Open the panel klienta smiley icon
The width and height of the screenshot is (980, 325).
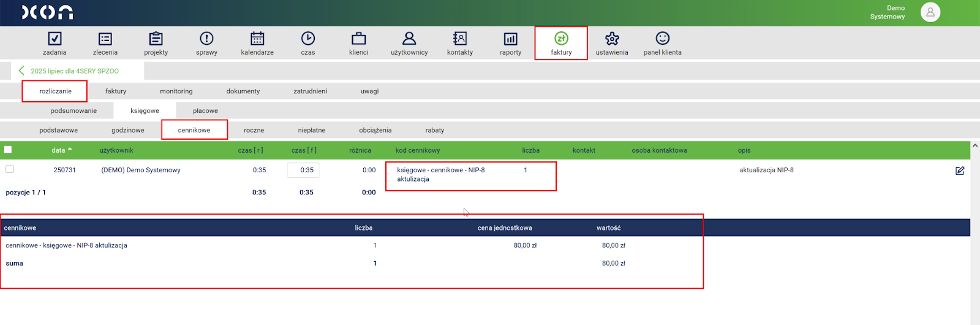pyautogui.click(x=662, y=39)
